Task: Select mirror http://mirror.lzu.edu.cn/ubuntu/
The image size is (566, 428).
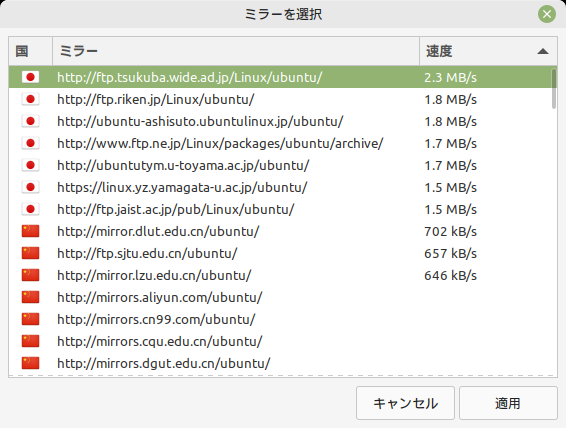Action: point(283,275)
